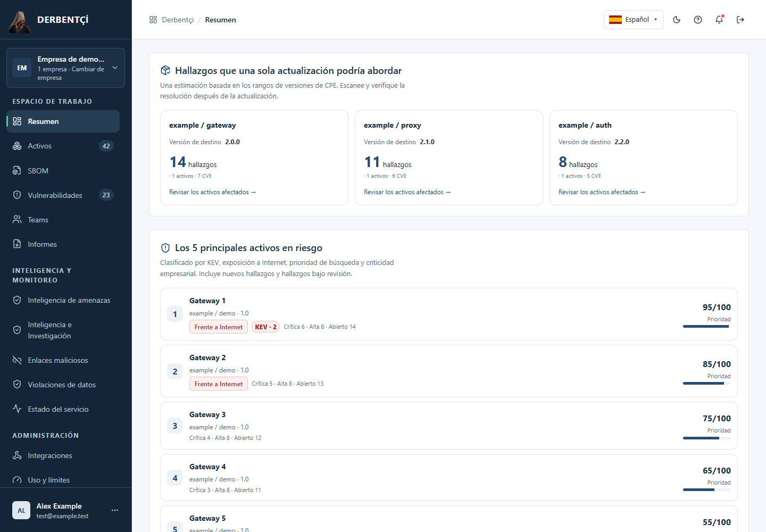Click the Frente a Internet tag on Gateway 2

(219, 384)
